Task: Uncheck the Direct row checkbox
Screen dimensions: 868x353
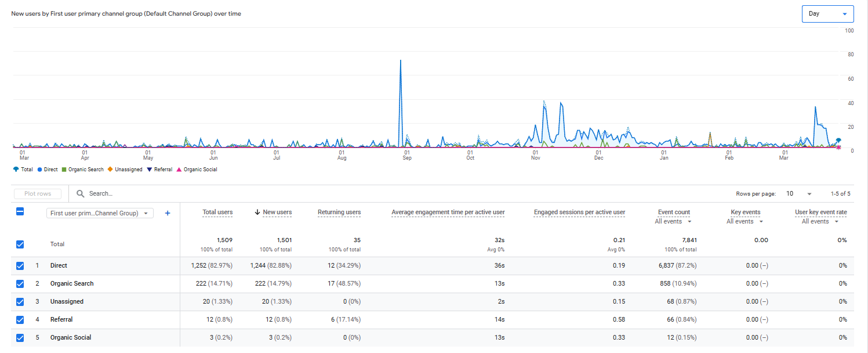Action: click(x=20, y=265)
